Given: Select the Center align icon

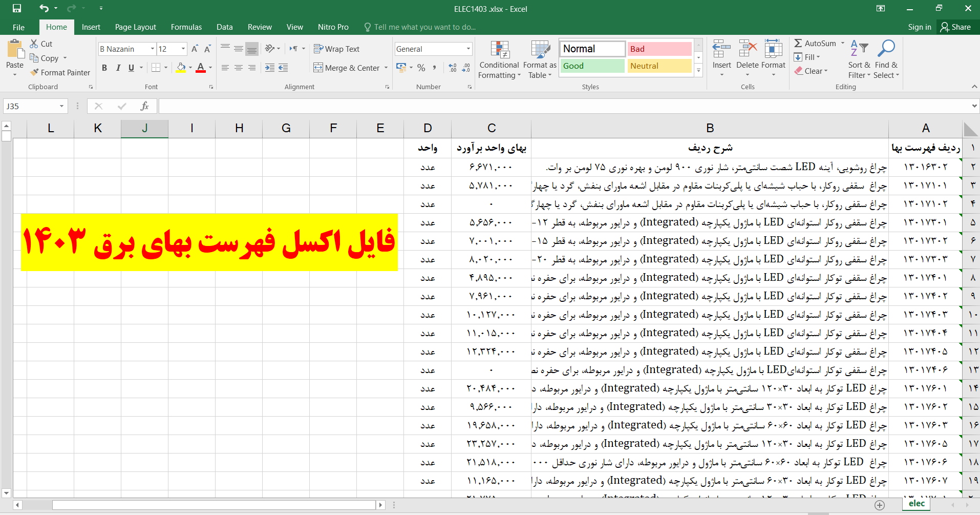Looking at the screenshot, I should coord(239,68).
